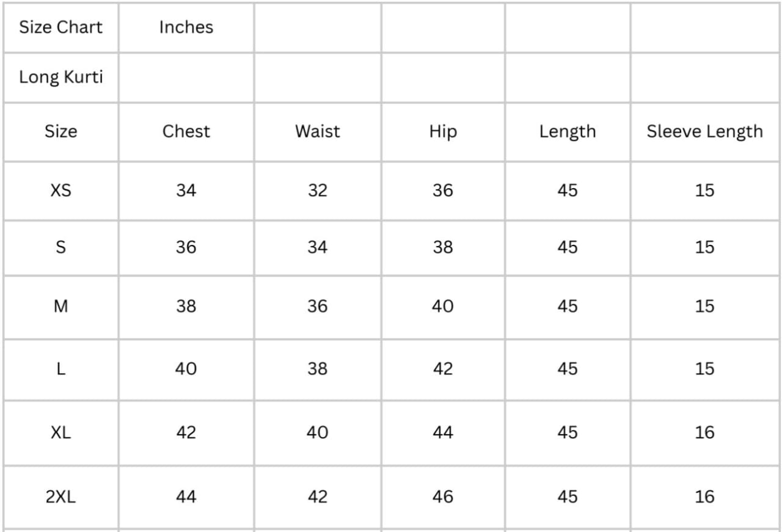Click the Long Kurti label cell
The width and height of the screenshot is (782, 532).
point(60,78)
